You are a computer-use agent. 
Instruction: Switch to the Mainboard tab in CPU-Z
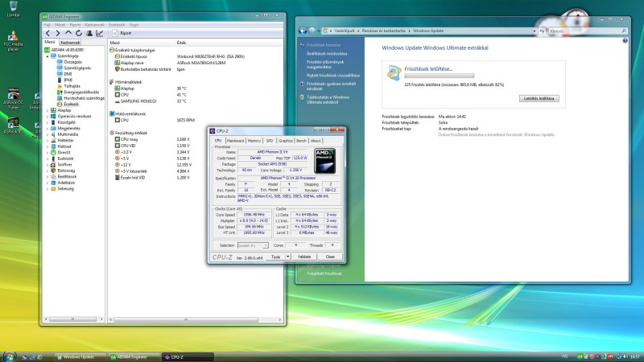(234, 140)
